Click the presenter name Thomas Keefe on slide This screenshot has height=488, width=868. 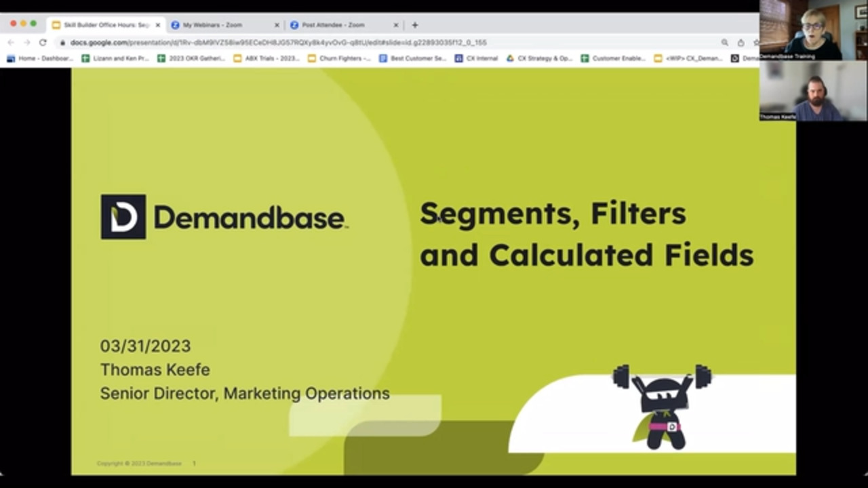pos(155,369)
